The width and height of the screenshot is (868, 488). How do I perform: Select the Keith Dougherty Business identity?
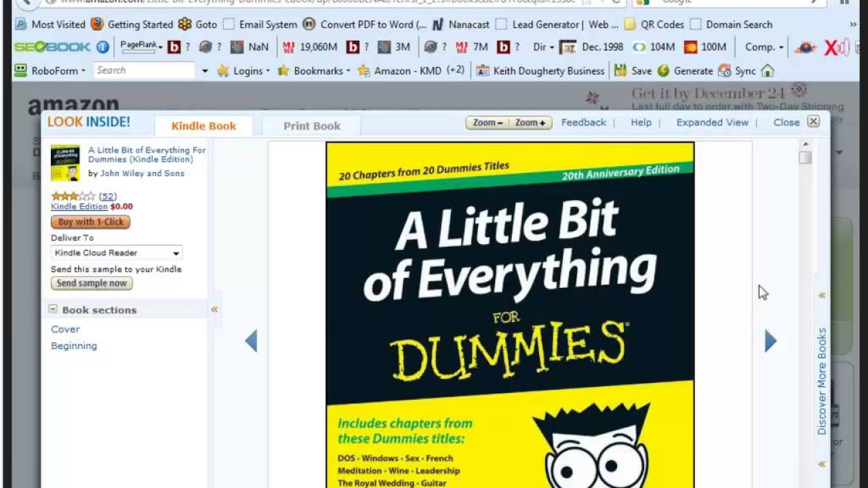pyautogui.click(x=540, y=70)
